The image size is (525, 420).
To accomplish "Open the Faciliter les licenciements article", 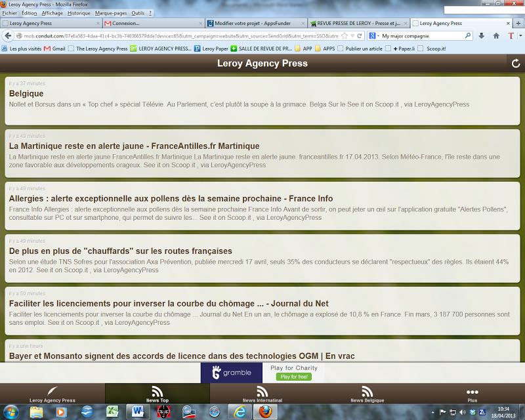I will [262, 311].
